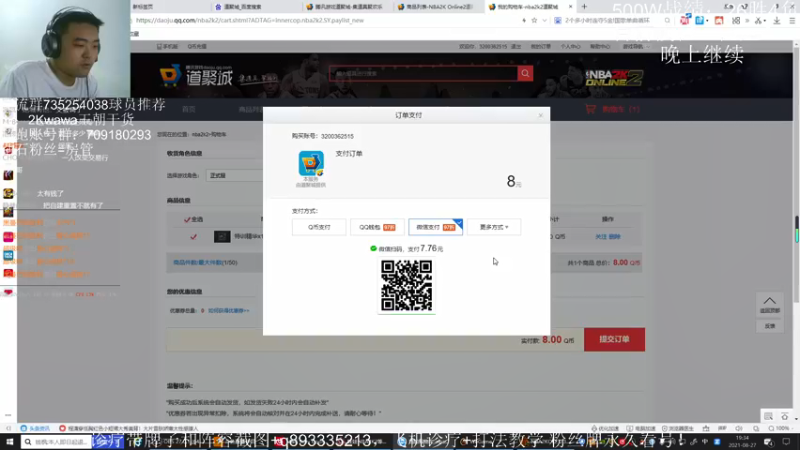Open a new browser tab with plus

584,7
